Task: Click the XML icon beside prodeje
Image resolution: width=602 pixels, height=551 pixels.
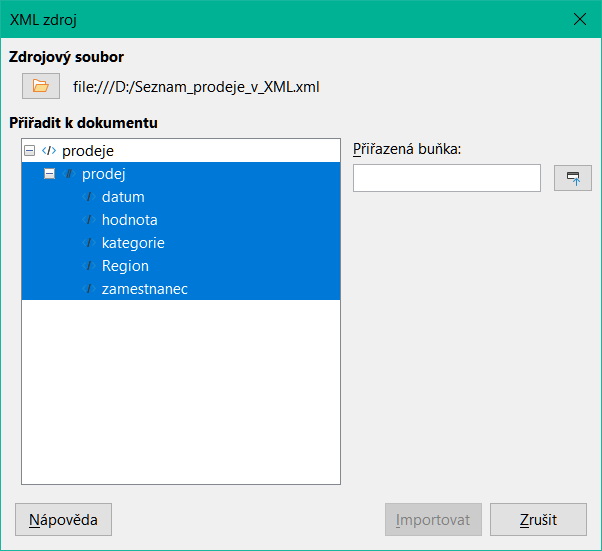Action: 49,151
